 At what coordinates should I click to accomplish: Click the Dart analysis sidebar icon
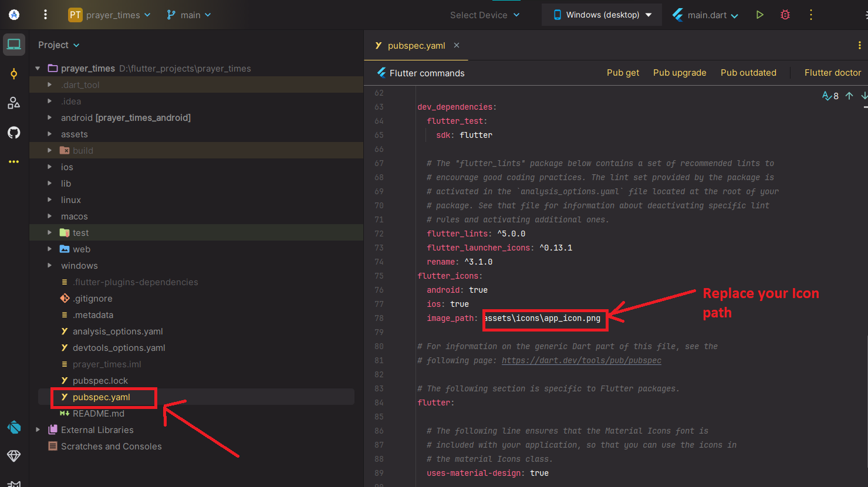(x=13, y=427)
